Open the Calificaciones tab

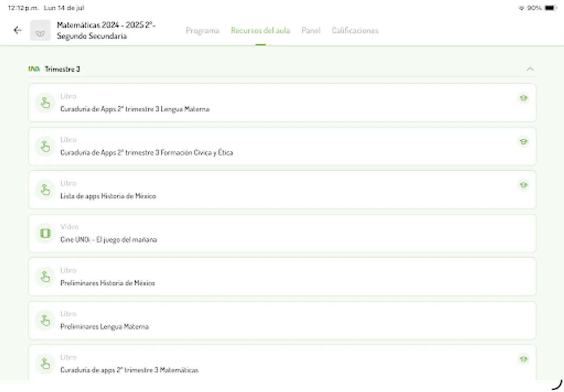[x=355, y=30]
